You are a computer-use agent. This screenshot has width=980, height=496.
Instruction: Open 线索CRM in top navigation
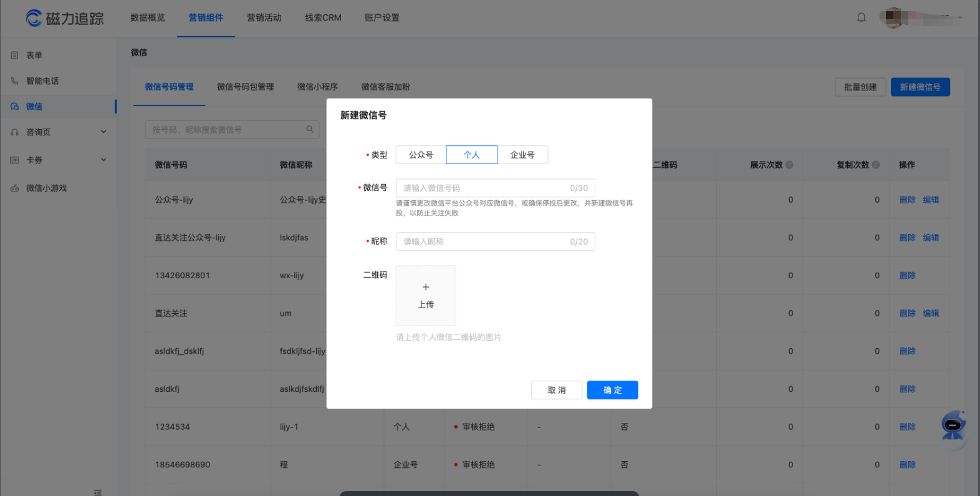[x=323, y=17]
